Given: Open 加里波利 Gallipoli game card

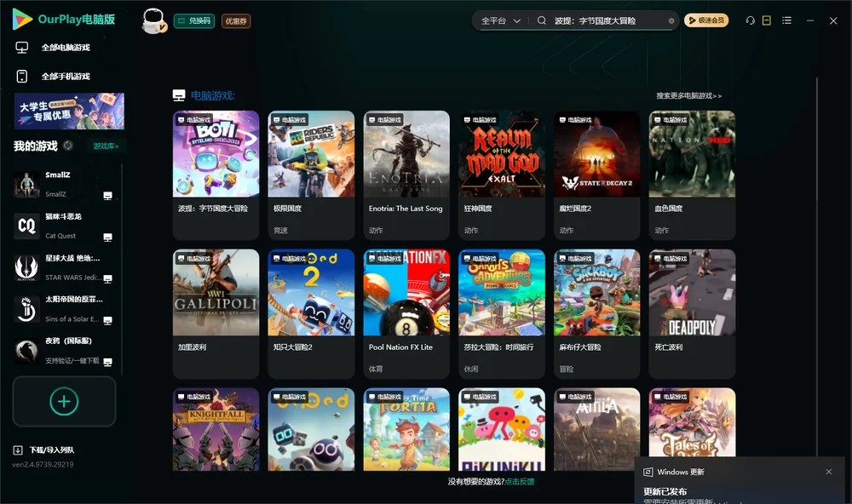Looking at the screenshot, I should coord(216,313).
